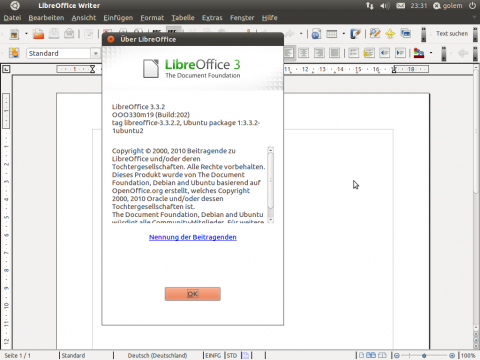Select side-by-side page view layout icon

point(371,355)
